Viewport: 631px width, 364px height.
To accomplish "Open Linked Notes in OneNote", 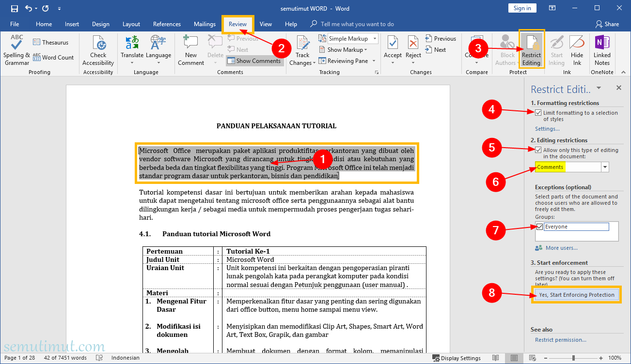I will pyautogui.click(x=602, y=50).
